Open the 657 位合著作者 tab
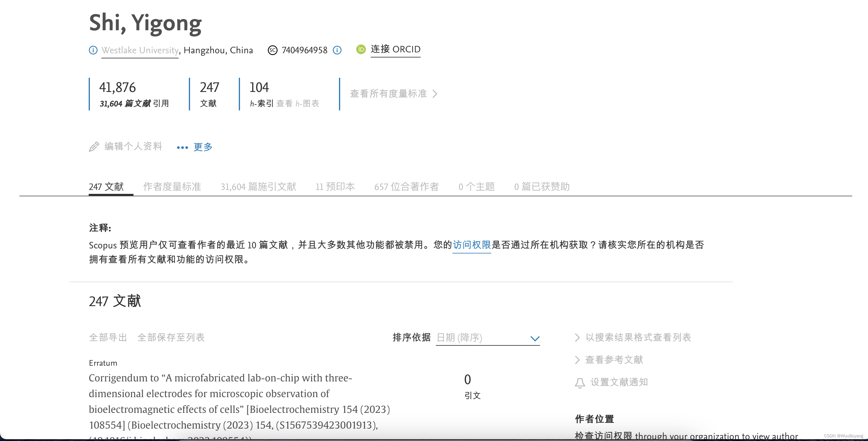Image resolution: width=868 pixels, height=441 pixels. [x=406, y=187]
